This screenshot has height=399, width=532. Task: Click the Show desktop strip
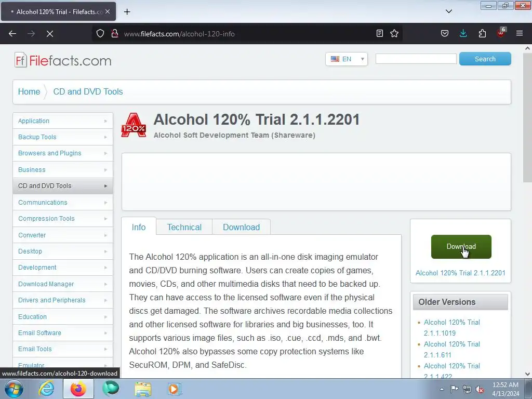[x=528, y=389]
